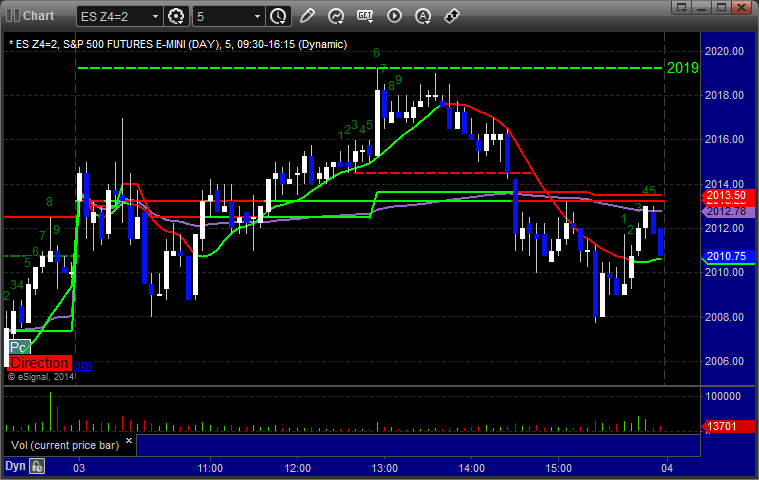Click the Pc label box

[19, 347]
